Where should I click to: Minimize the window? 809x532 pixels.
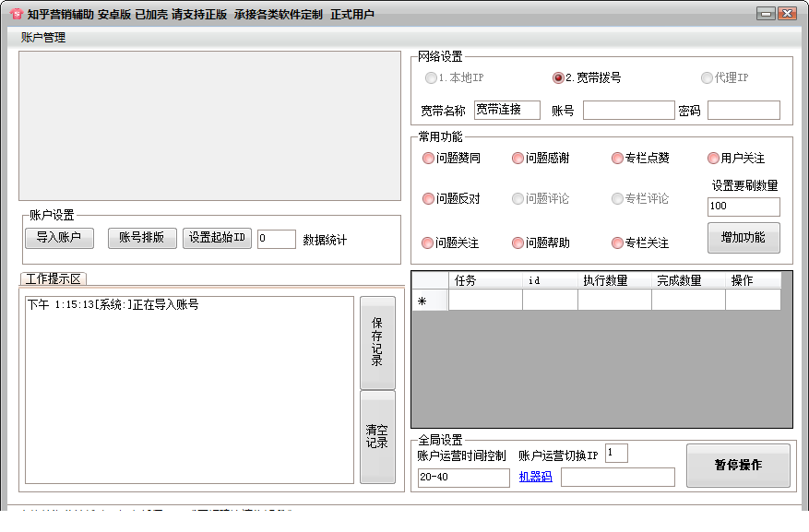766,14
